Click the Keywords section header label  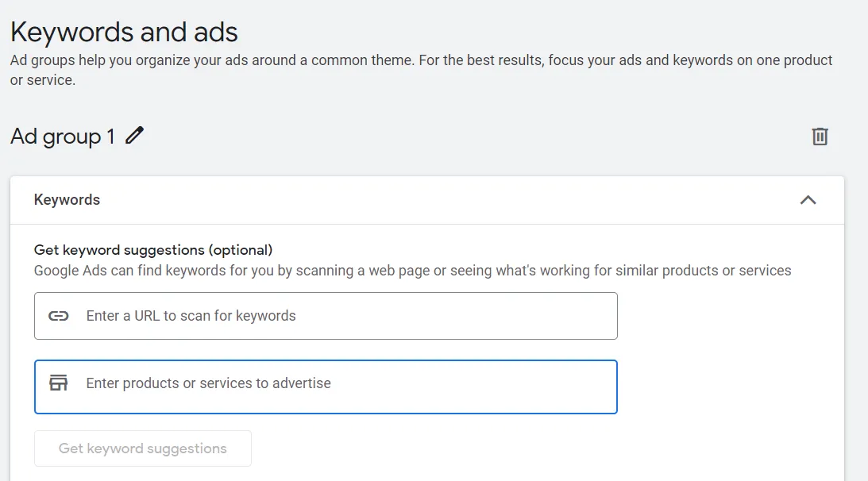[67, 200]
